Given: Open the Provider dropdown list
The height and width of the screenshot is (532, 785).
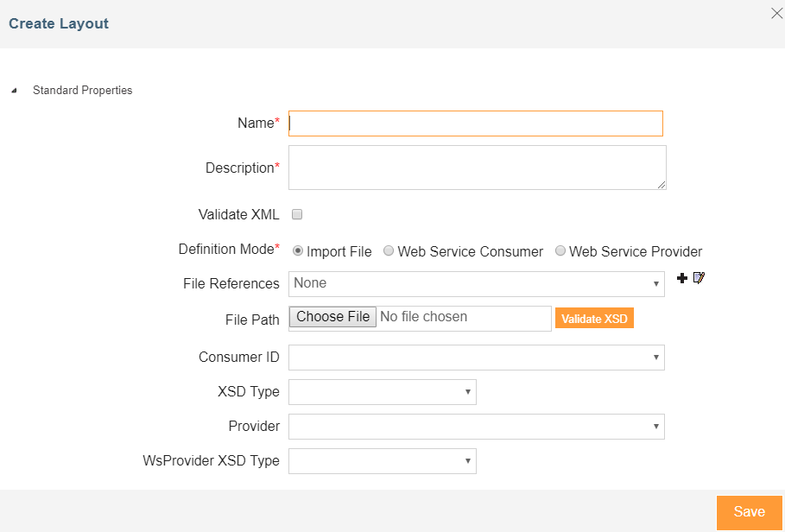Looking at the screenshot, I should coord(476,427).
